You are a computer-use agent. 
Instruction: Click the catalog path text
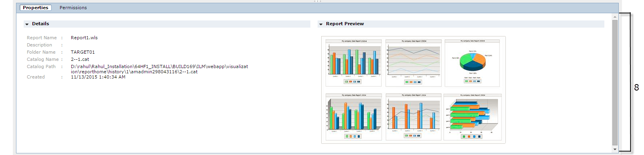point(159,69)
